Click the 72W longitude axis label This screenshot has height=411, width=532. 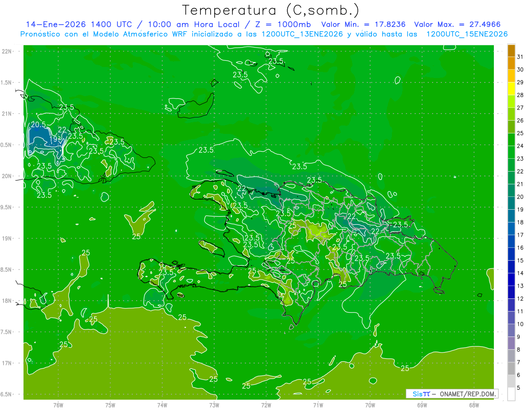(266, 405)
